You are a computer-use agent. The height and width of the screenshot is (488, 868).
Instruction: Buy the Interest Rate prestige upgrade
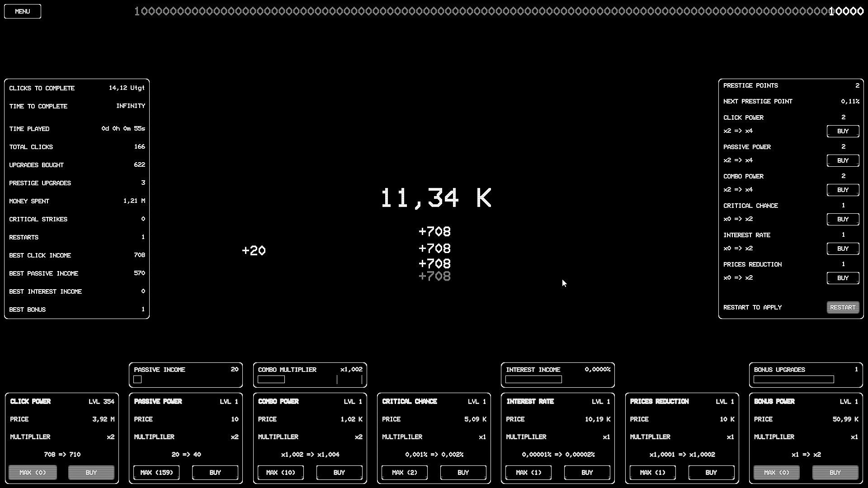tap(843, 249)
